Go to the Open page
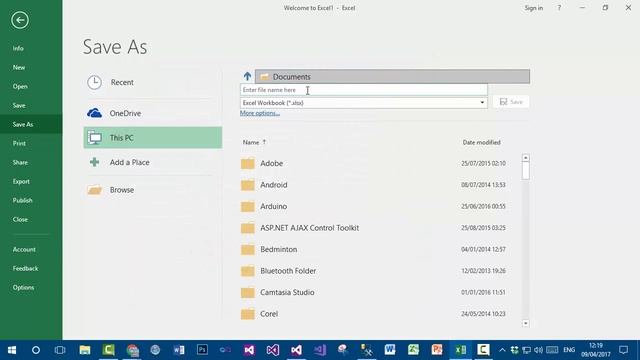 tap(20, 87)
